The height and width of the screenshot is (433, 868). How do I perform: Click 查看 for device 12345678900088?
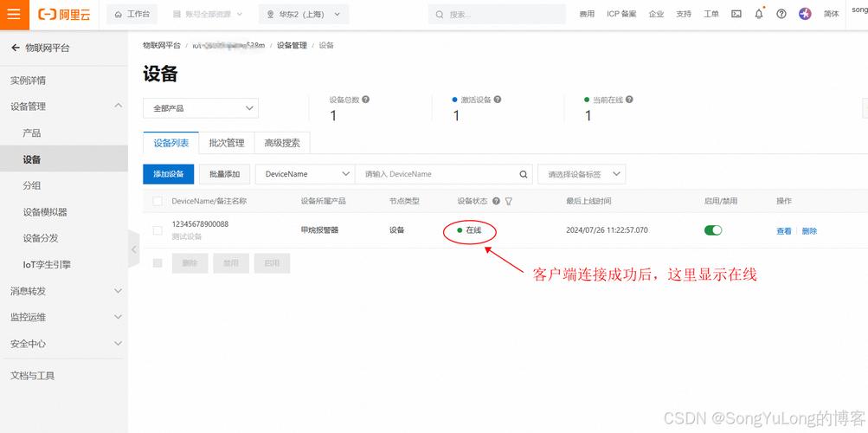(x=784, y=231)
